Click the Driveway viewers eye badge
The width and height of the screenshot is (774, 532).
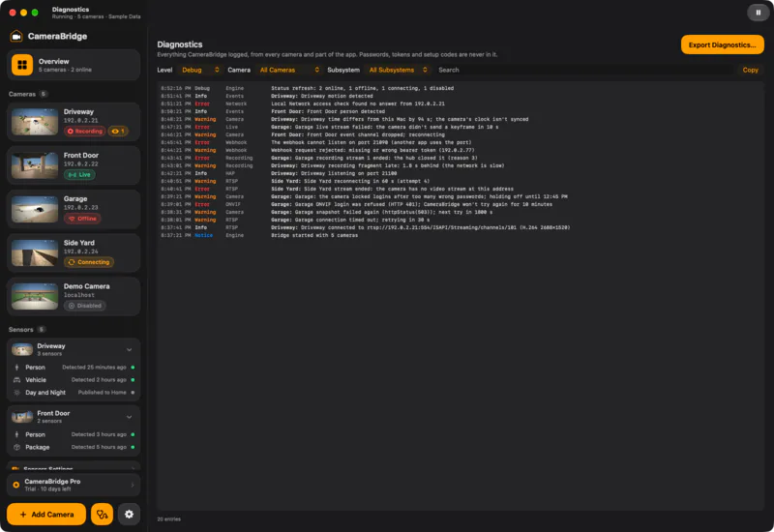[x=118, y=132]
